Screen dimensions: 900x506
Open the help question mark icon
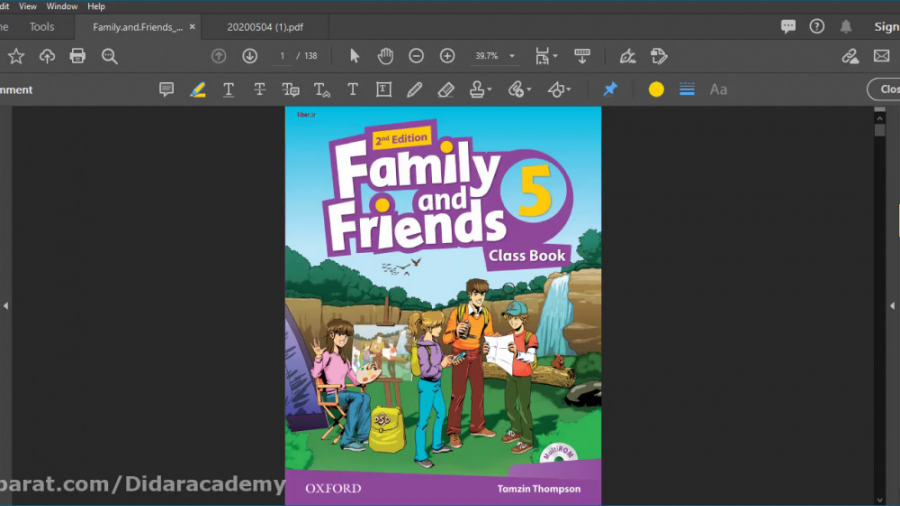817,26
